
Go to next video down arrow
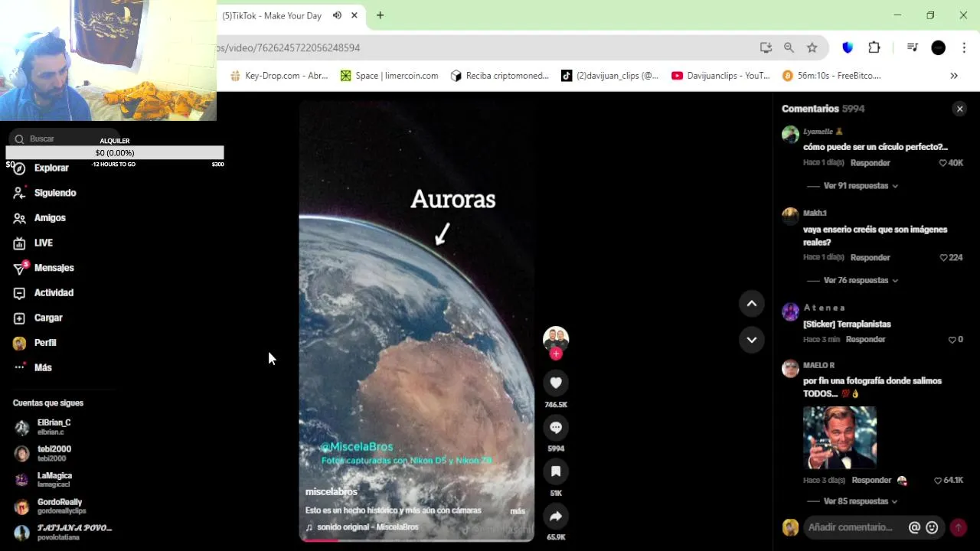pyautogui.click(x=752, y=340)
